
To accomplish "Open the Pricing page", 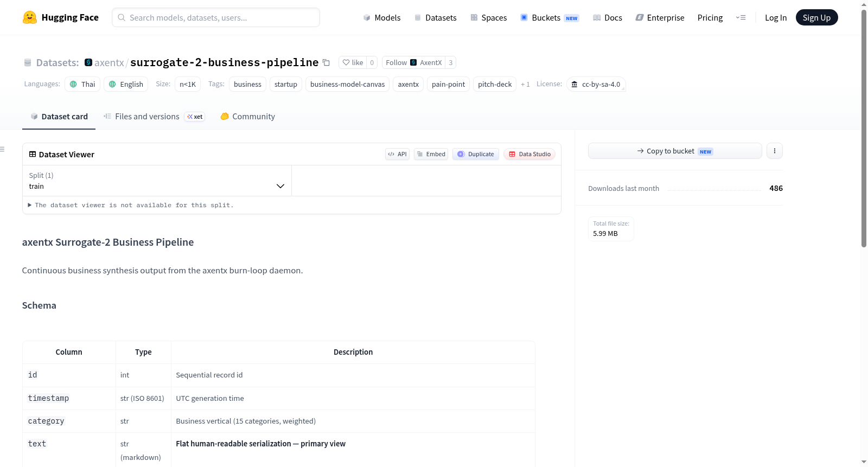I will [710, 17].
